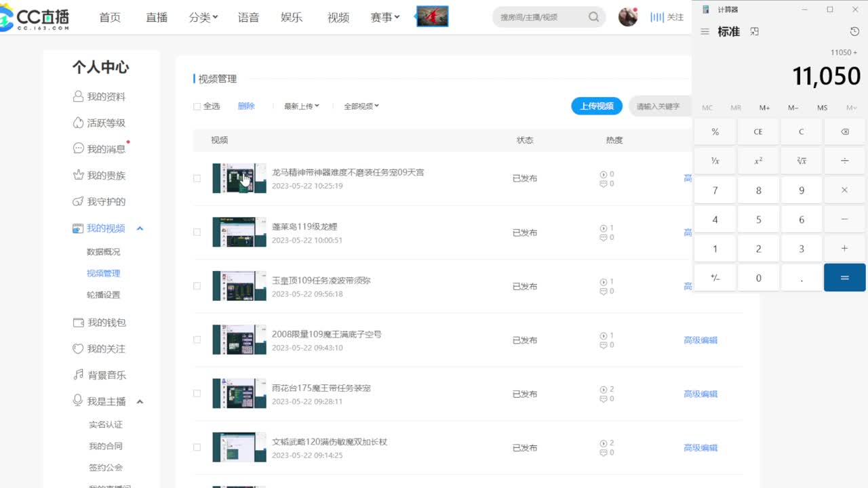Viewport: 868px width, 488px height.
Task: Select checkbox for 雨花台175魔王带任务装宠 video
Action: pyautogui.click(x=197, y=394)
